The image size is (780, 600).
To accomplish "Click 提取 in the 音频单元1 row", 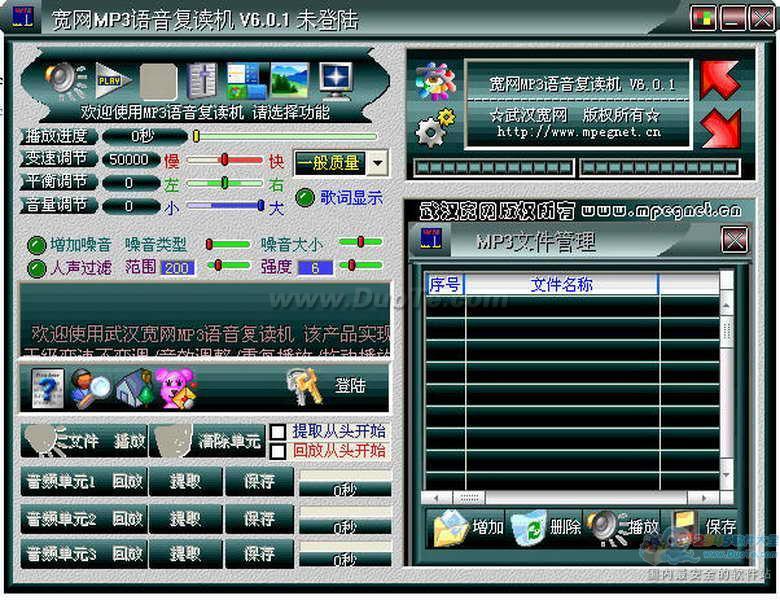I will tap(186, 481).
